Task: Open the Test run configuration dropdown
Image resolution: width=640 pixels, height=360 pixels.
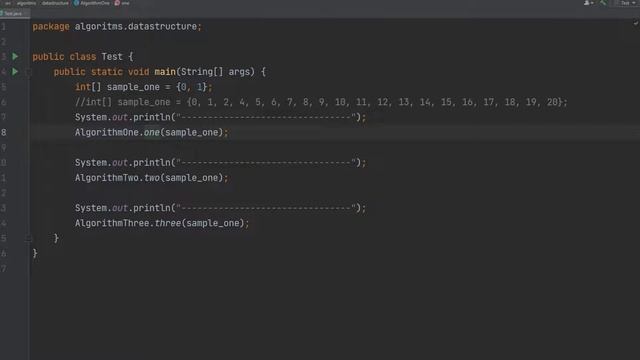Action: coord(628,3)
